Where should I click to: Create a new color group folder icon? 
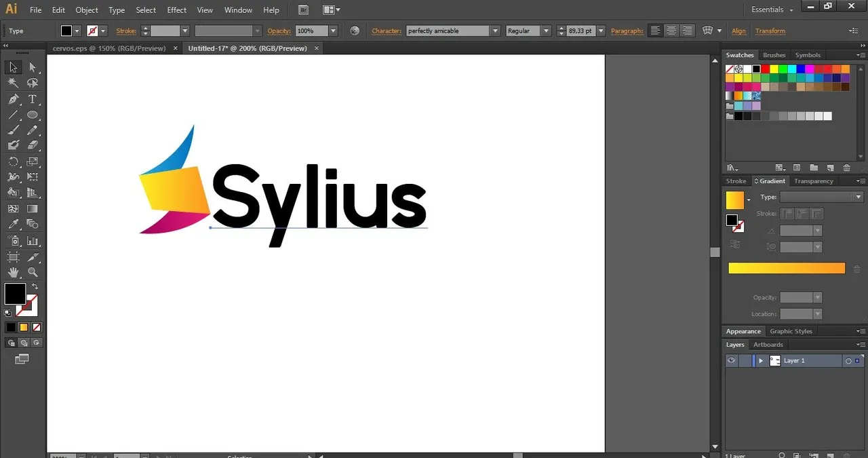pos(813,168)
